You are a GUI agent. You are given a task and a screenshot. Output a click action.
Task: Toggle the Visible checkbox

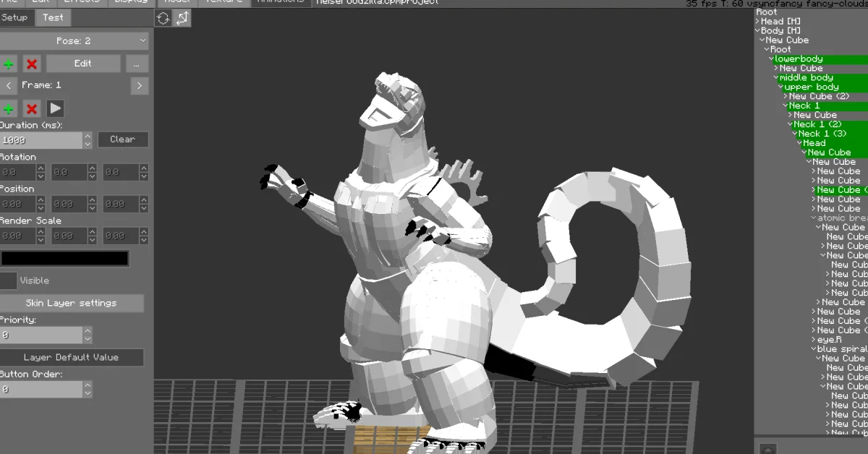tap(8, 280)
